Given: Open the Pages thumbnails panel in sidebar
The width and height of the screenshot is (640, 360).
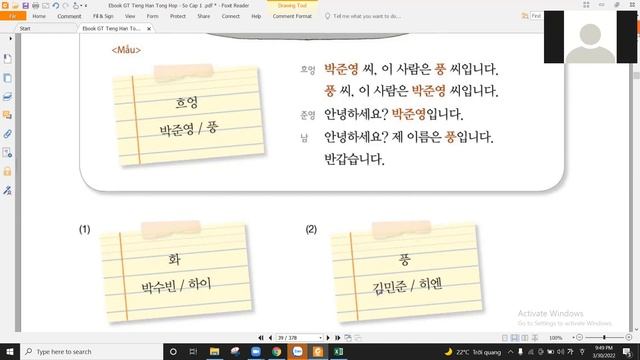Looking at the screenshot, I should coord(7,78).
